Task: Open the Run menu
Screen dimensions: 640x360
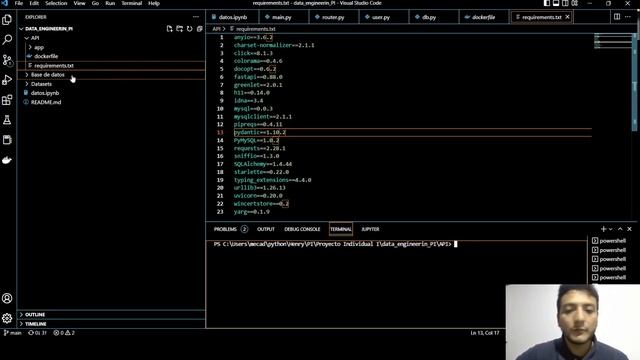Action: point(110,3)
